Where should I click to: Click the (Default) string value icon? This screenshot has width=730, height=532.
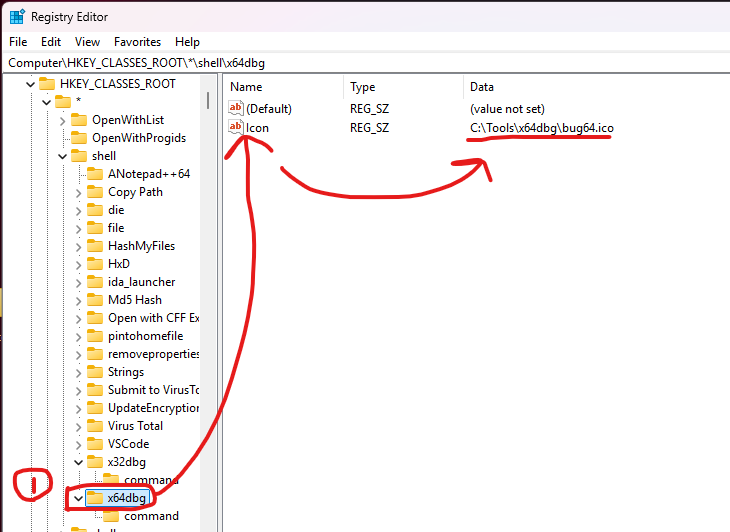236,108
